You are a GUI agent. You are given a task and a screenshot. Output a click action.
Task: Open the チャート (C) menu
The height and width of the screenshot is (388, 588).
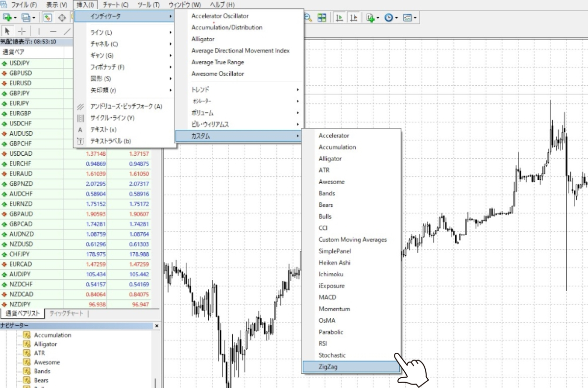[x=116, y=4]
